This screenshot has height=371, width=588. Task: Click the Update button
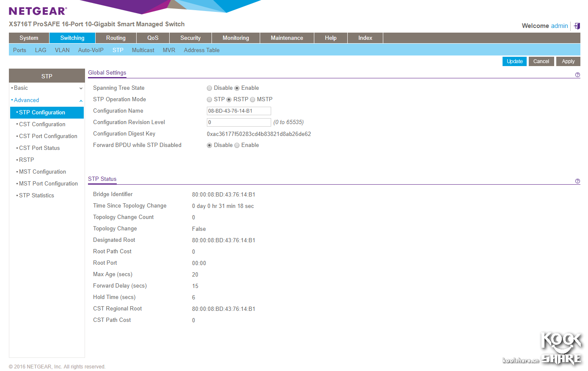point(514,61)
